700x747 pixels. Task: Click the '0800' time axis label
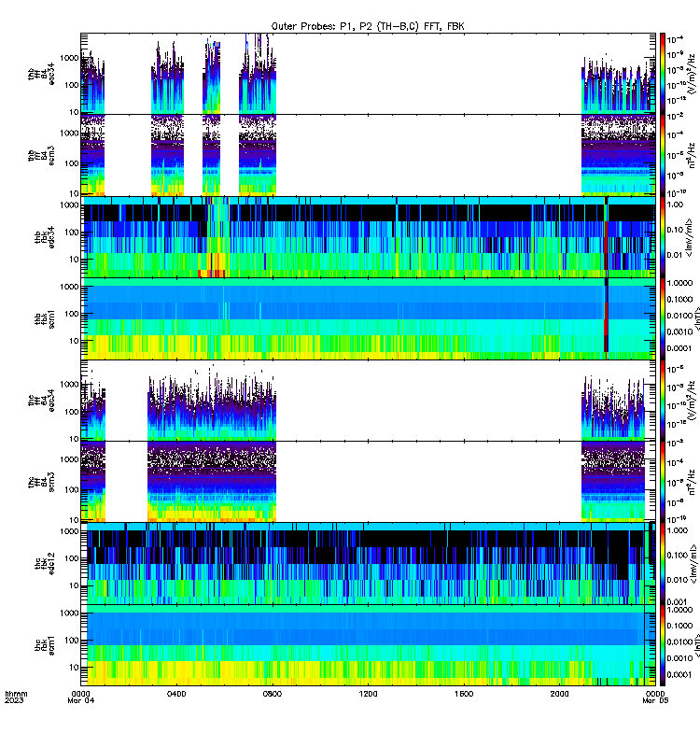click(273, 694)
